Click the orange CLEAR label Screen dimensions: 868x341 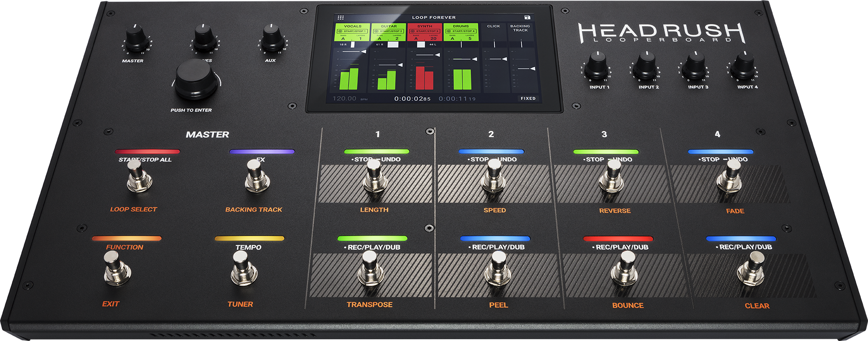[757, 306]
